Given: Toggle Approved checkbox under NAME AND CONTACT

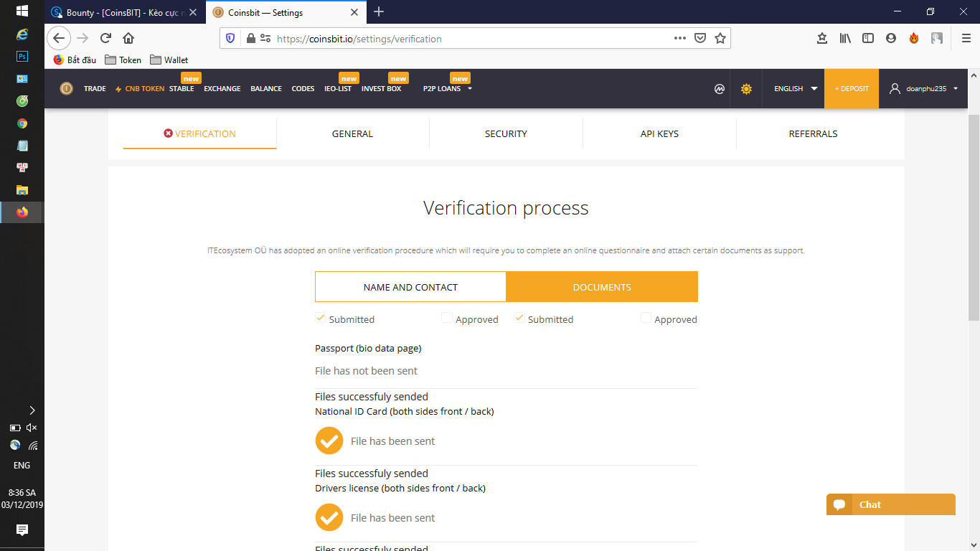Looking at the screenshot, I should pos(446,318).
